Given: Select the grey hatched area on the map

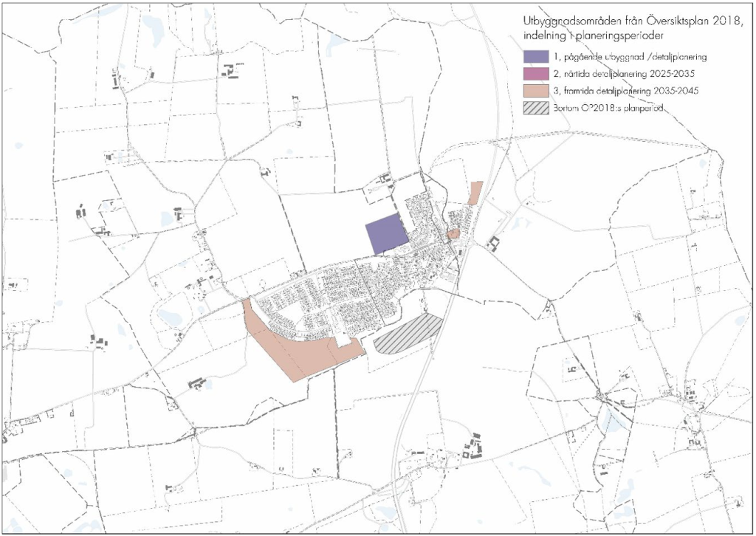Looking at the screenshot, I should (x=408, y=334).
